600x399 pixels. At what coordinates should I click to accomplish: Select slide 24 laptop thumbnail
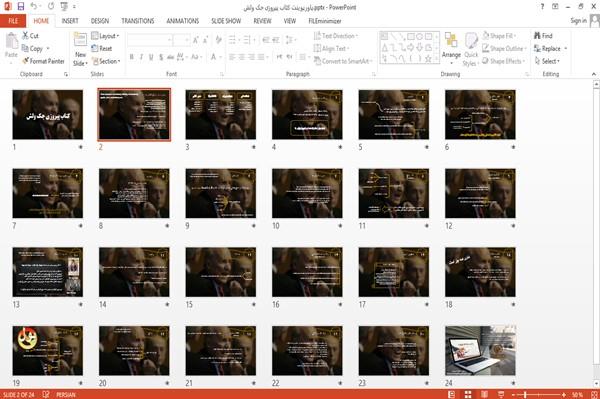pyautogui.click(x=480, y=350)
